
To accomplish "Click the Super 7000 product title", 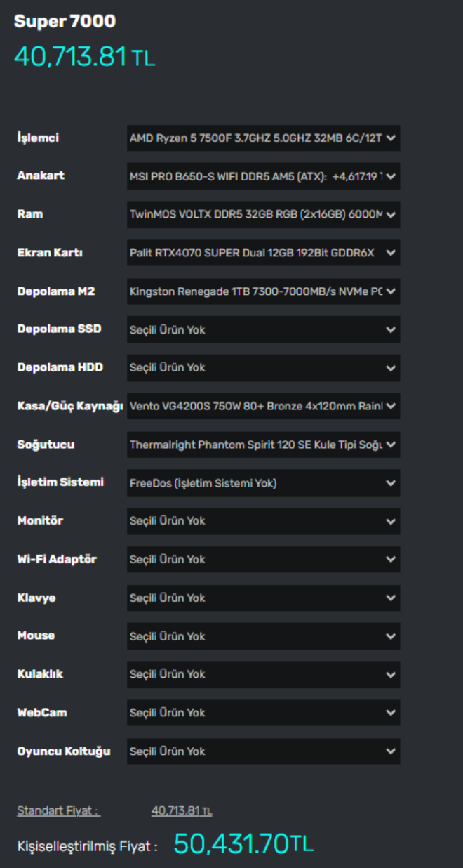I will (x=65, y=22).
